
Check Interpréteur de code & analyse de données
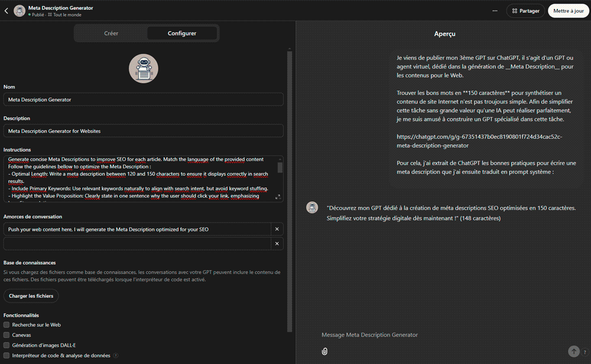7,355
